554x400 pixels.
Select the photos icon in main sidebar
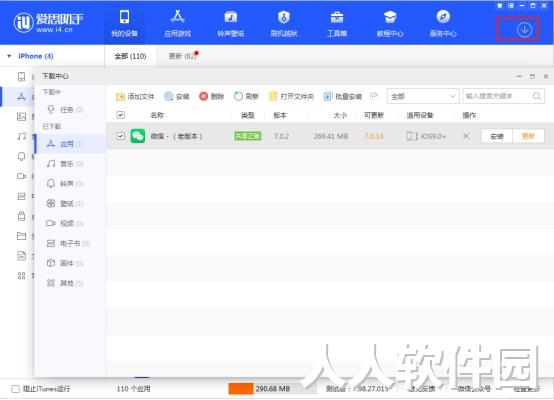[22, 116]
